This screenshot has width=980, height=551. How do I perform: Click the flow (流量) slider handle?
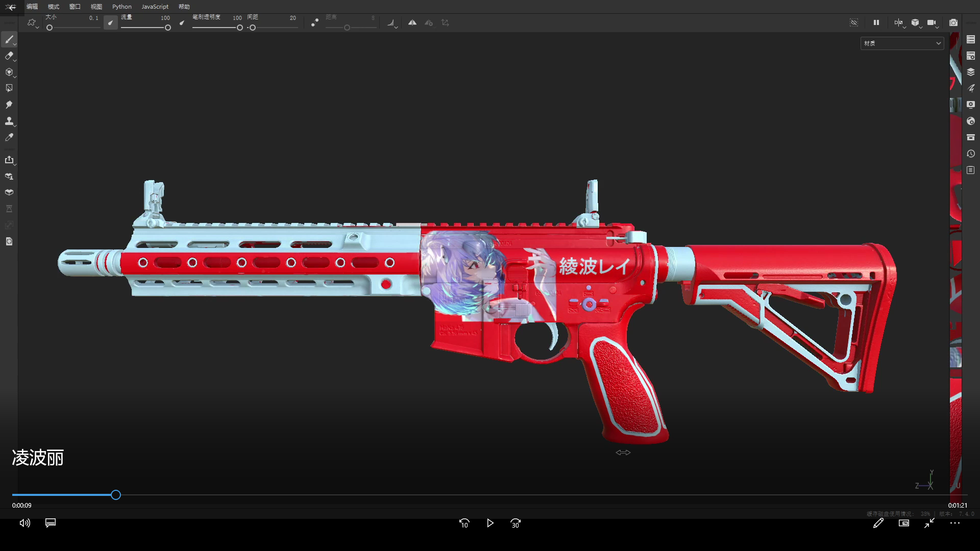[x=167, y=28]
